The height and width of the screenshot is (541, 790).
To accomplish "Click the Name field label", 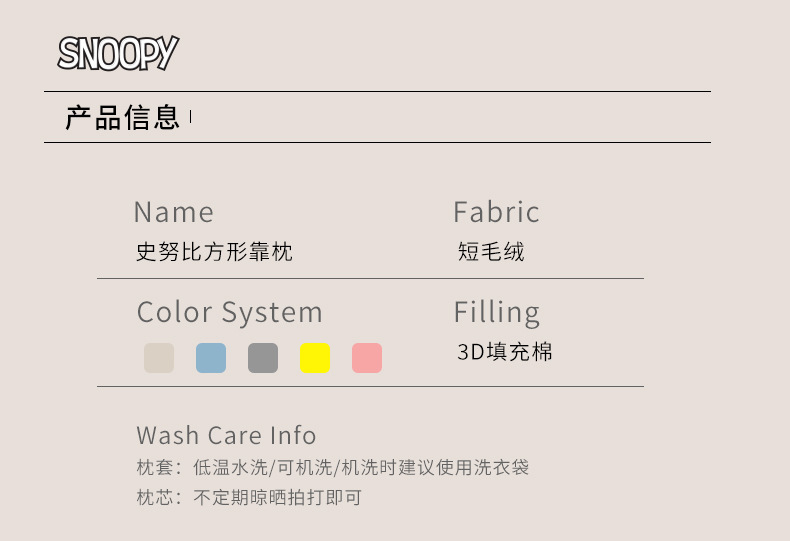I will click(173, 212).
